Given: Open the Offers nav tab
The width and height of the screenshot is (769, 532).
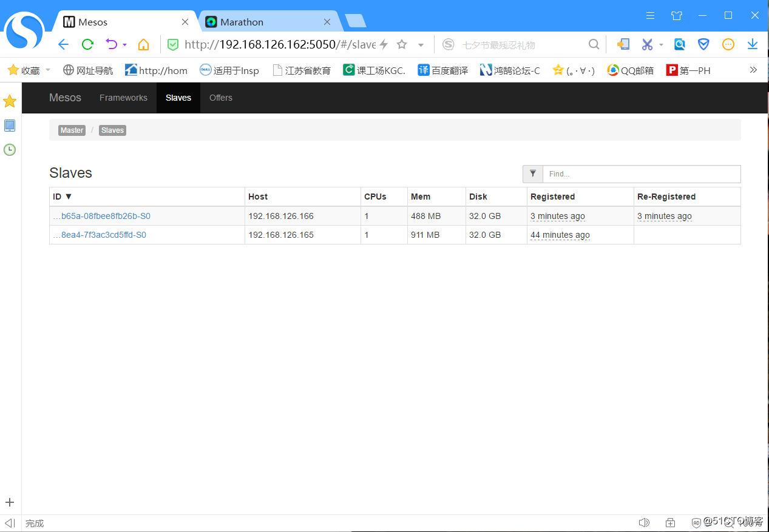Looking at the screenshot, I should (221, 98).
